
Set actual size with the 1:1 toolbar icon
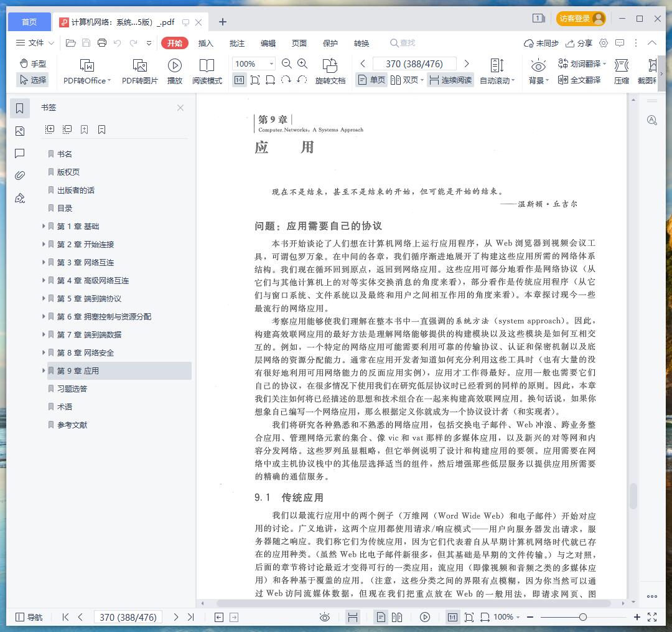point(239,80)
